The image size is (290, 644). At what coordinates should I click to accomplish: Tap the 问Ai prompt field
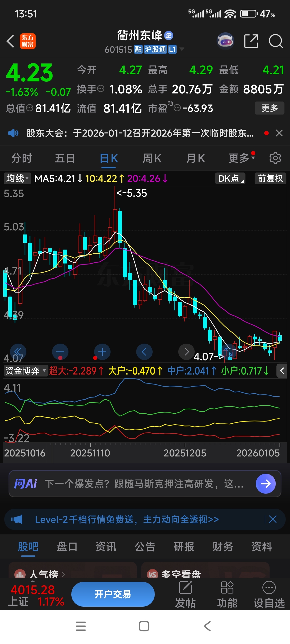click(x=145, y=484)
